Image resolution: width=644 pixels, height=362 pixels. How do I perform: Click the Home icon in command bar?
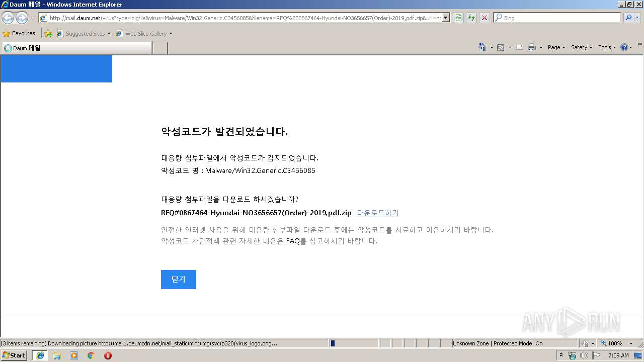[x=482, y=47]
